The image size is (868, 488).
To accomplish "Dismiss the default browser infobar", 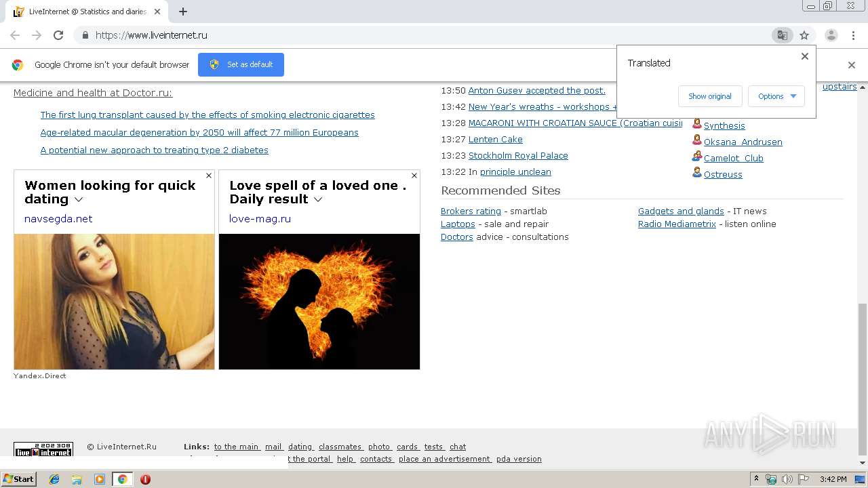I will (x=852, y=65).
